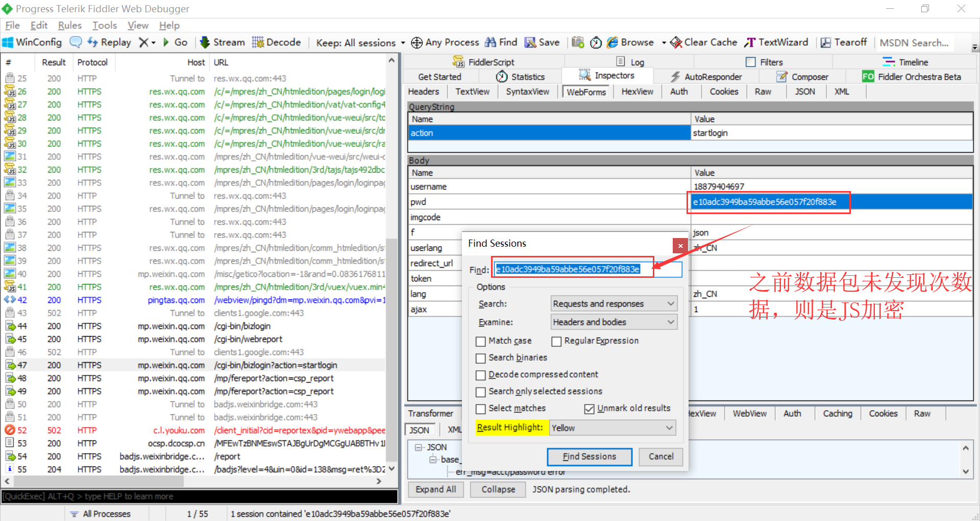The image size is (980, 521).
Task: Click the Find text input field
Action: click(x=587, y=269)
